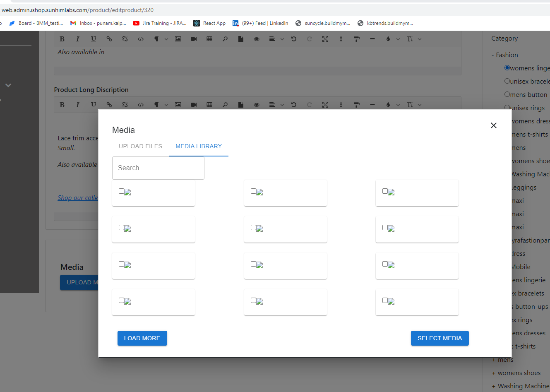Screen dimensions: 550x392
Task: Open the kbtrends.buildmym bookmark
Action: click(x=385, y=23)
